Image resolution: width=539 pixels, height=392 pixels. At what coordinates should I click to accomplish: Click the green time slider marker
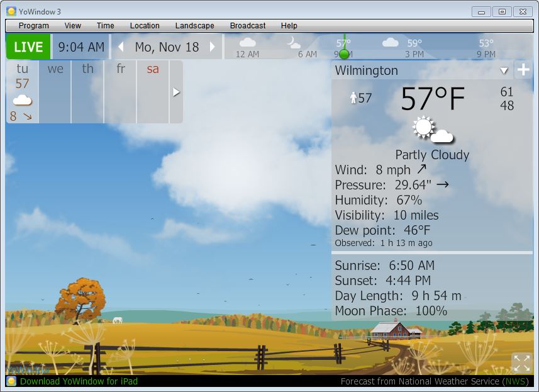tap(344, 54)
